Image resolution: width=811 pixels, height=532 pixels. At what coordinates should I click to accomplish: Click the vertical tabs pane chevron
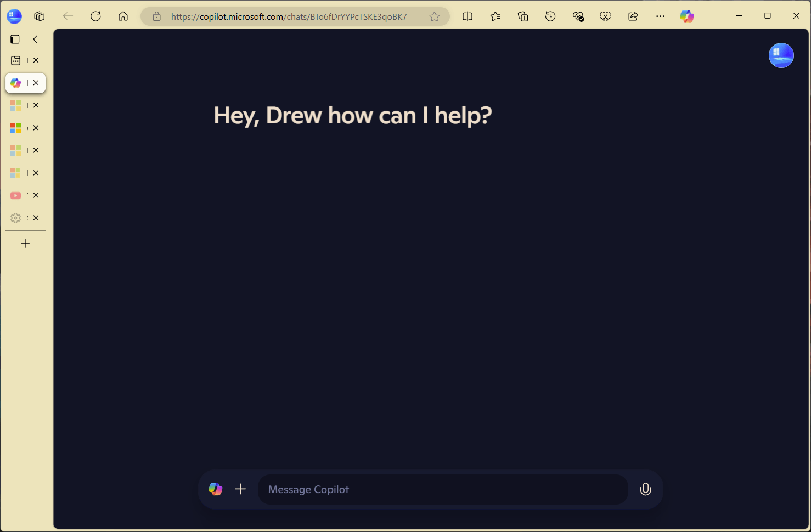click(35, 39)
